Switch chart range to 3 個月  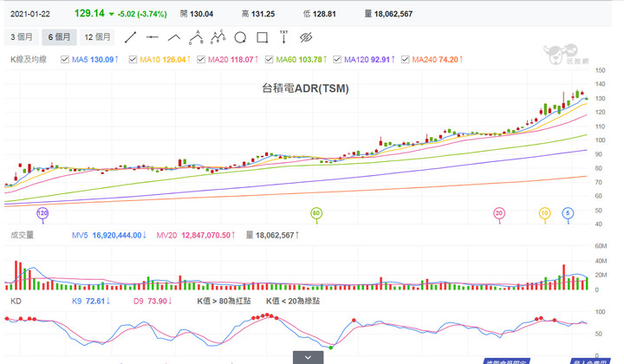point(22,37)
